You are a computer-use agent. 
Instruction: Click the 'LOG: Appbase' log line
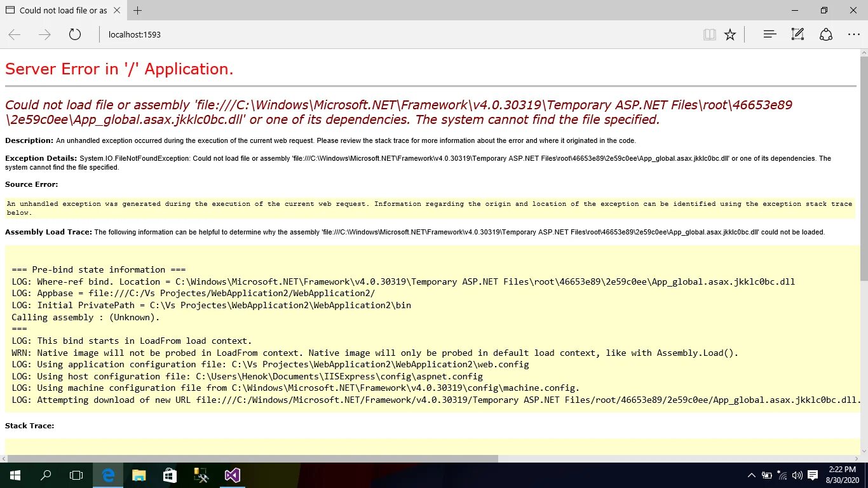(x=193, y=293)
